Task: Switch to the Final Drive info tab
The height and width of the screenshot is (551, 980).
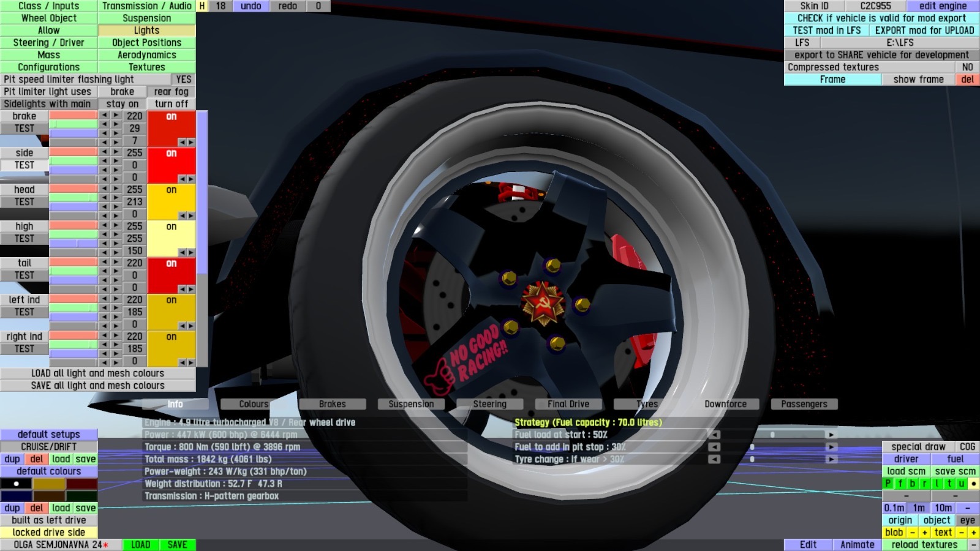Action: 568,404
